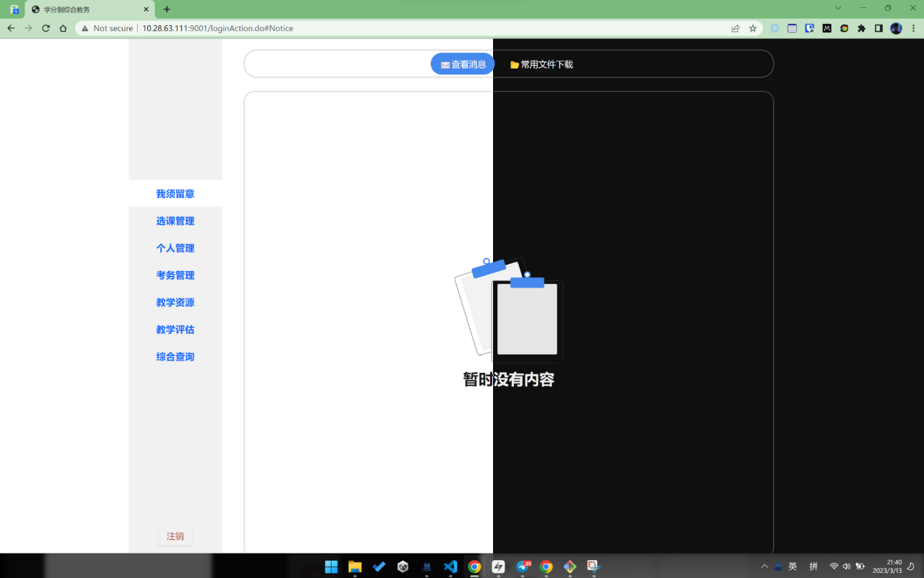The image size is (924, 578).
Task: Open the battery status tray icon
Action: click(860, 566)
